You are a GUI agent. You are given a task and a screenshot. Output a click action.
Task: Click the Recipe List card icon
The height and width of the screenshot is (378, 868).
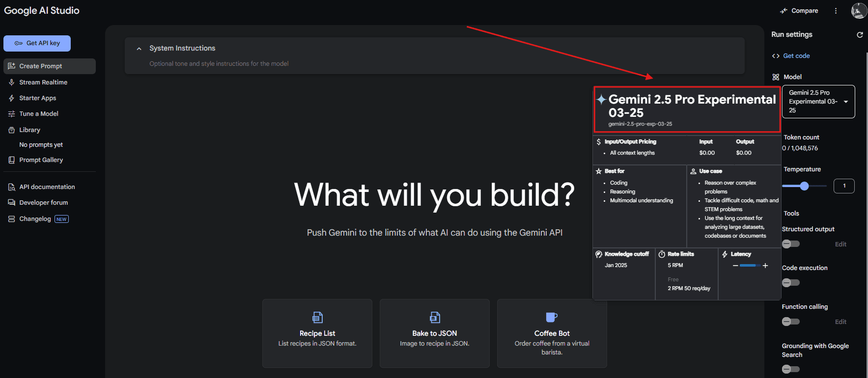(x=317, y=317)
